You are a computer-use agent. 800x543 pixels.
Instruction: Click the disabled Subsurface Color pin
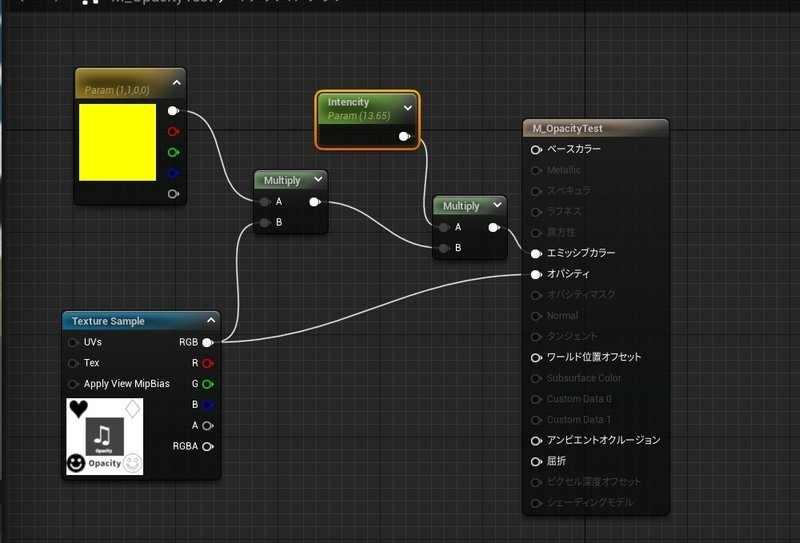[x=536, y=378]
